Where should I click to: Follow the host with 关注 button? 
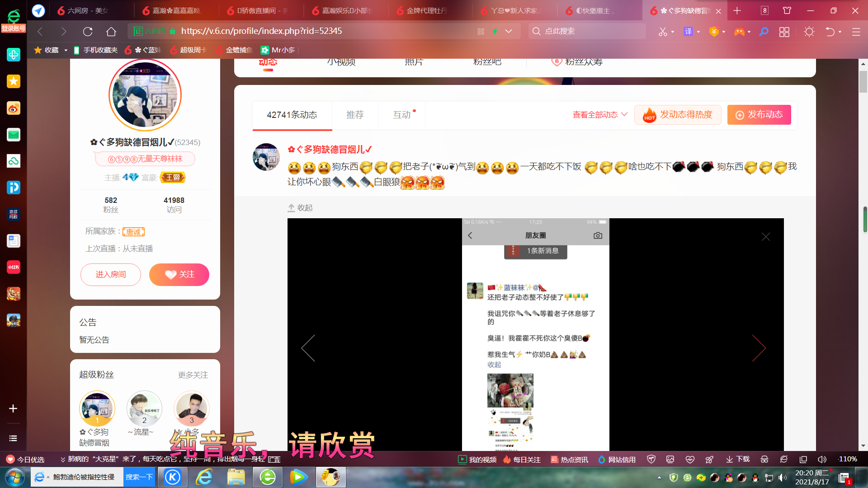click(179, 275)
